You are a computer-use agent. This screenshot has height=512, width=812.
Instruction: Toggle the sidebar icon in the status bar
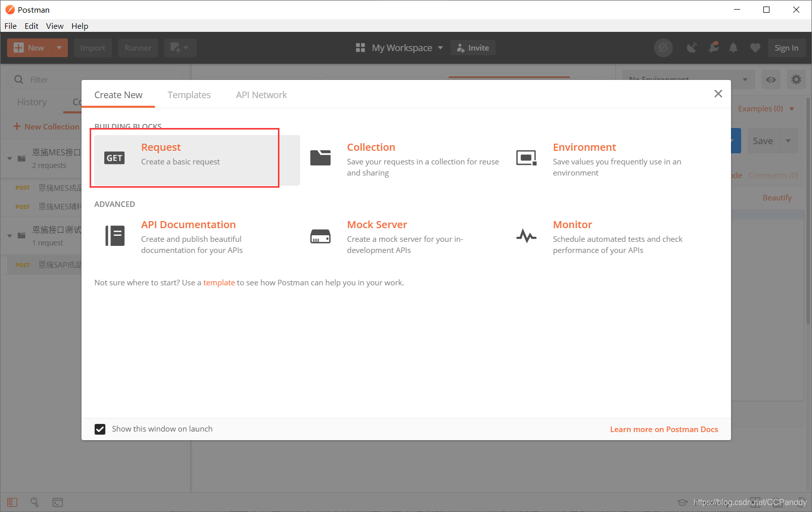[x=12, y=502]
